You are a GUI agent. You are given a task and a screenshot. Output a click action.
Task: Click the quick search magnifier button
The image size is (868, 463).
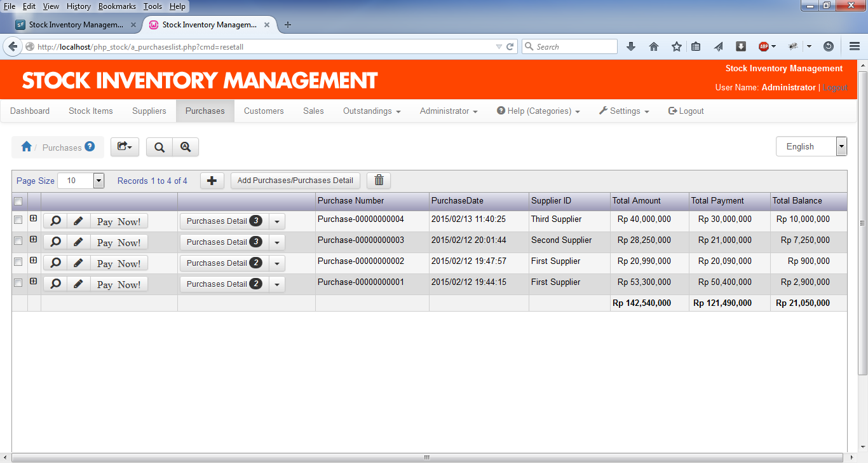click(159, 147)
